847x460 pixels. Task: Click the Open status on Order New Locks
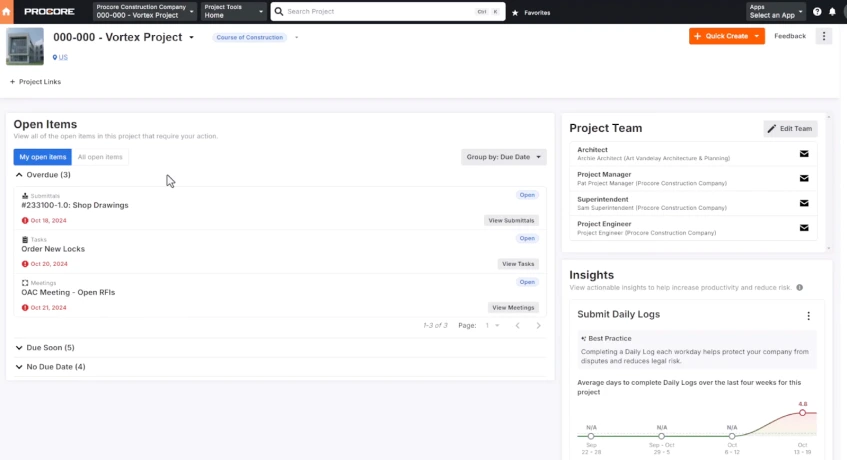click(527, 238)
